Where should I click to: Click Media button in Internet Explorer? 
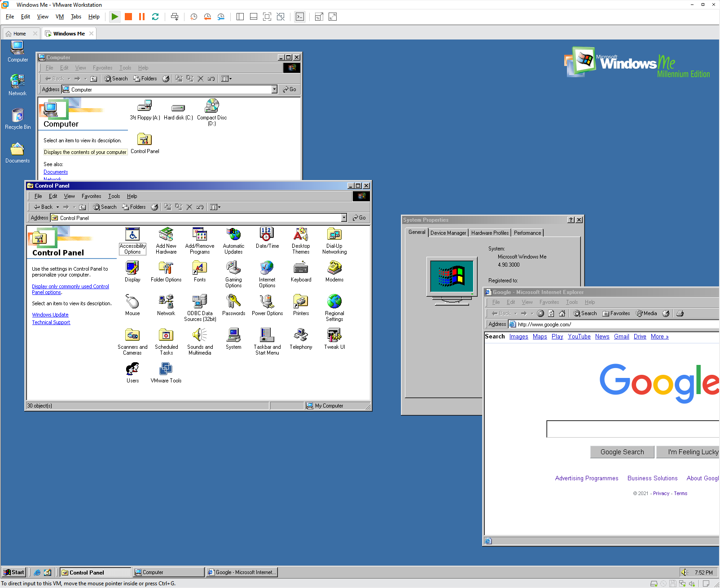click(646, 313)
